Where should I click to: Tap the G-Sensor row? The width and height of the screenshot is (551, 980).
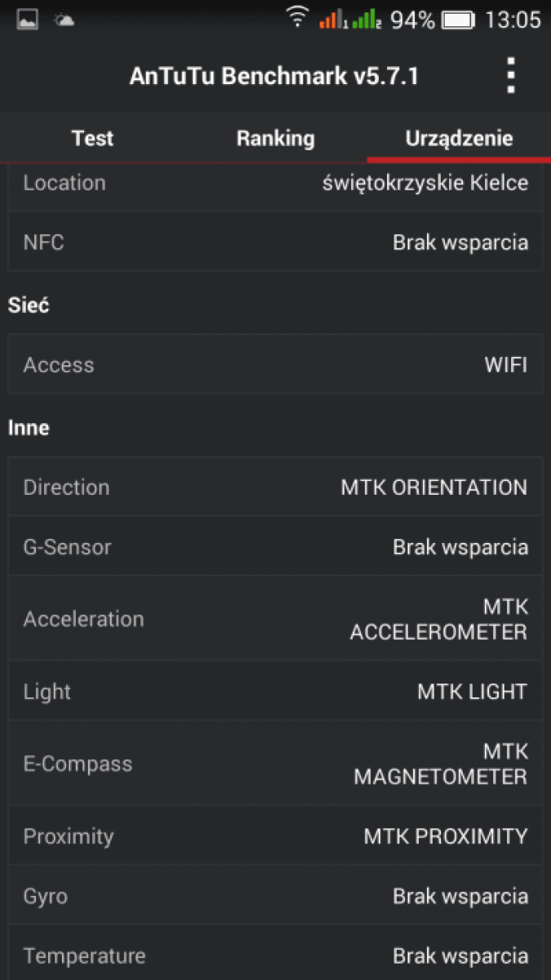click(x=275, y=547)
